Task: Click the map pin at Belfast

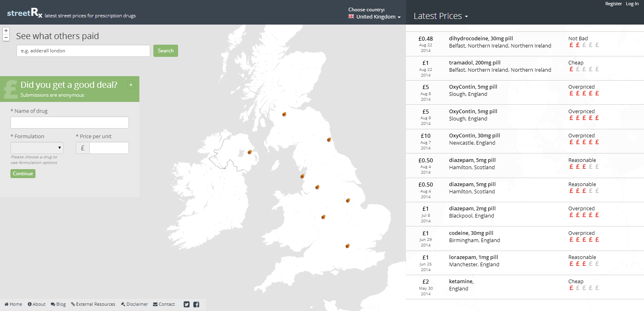Action: 250,152
